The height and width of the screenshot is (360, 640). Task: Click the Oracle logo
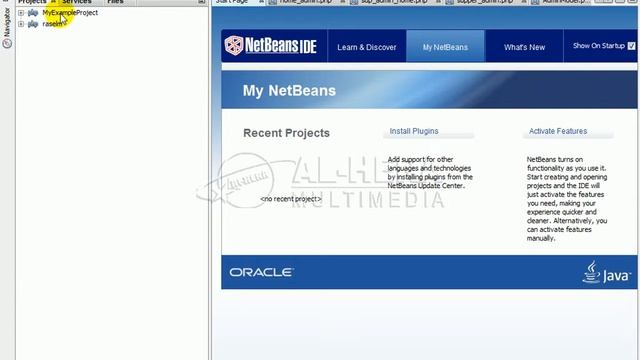[261, 272]
